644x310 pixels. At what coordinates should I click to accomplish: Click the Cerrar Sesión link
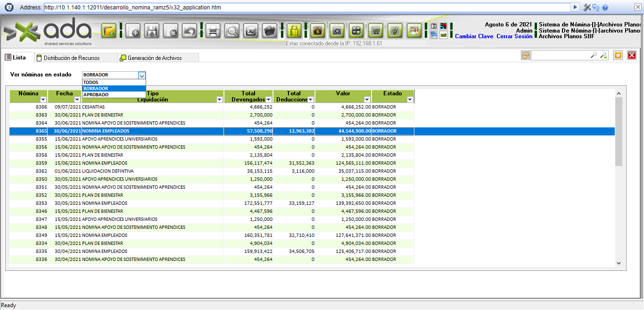pos(514,36)
